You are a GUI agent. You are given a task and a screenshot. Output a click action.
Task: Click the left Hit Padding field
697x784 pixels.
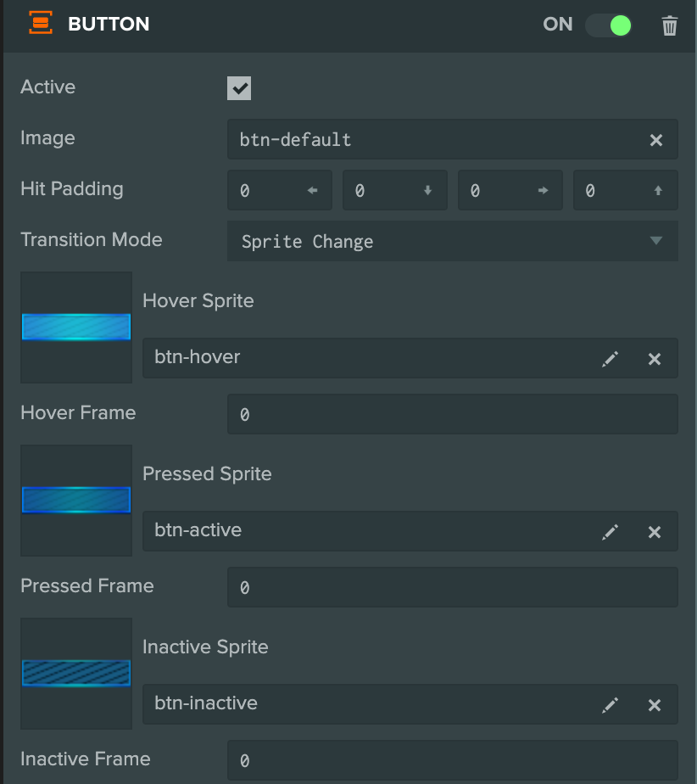click(x=280, y=190)
